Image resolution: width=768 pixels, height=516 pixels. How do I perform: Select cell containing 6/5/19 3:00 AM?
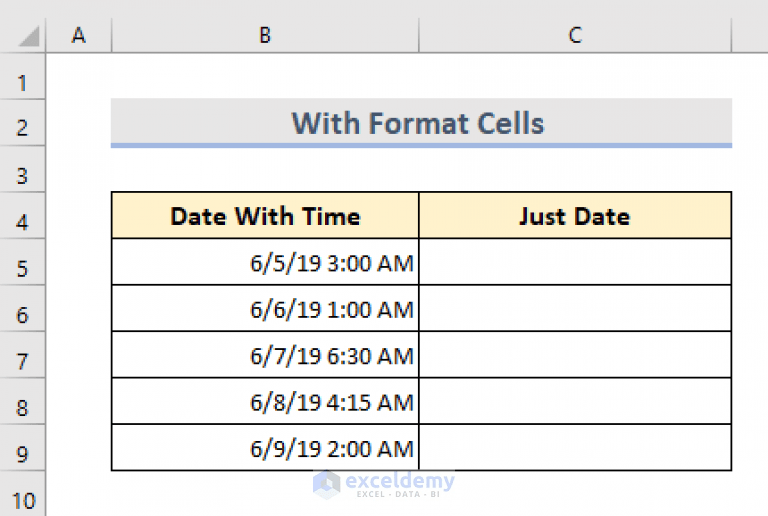265,262
